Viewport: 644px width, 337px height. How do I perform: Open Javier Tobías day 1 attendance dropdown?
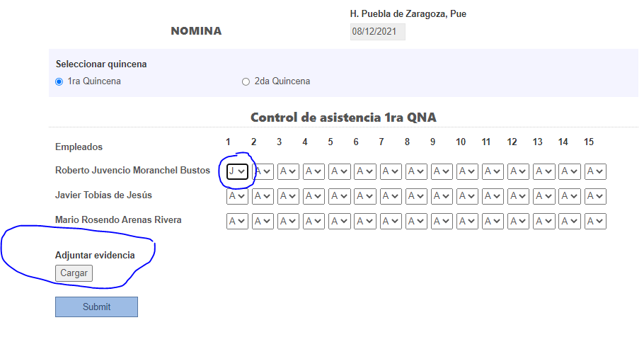click(x=237, y=196)
